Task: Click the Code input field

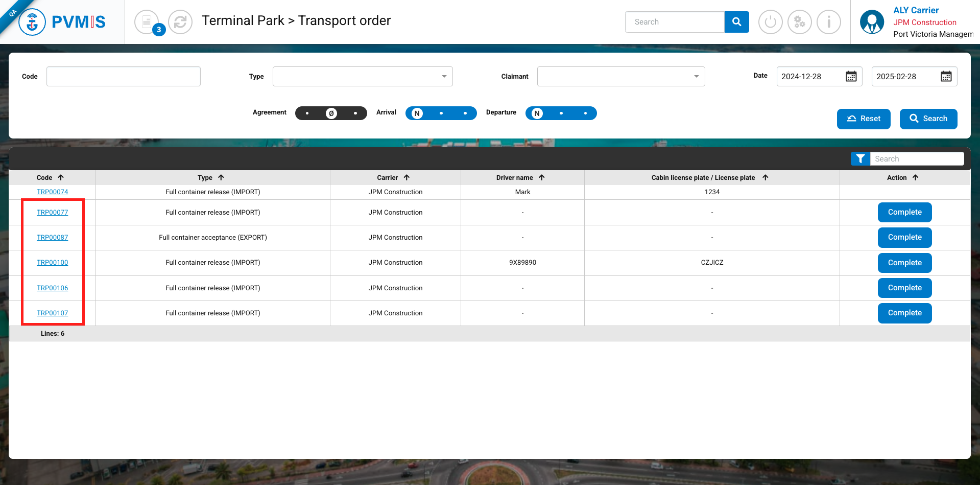Action: coord(124,77)
